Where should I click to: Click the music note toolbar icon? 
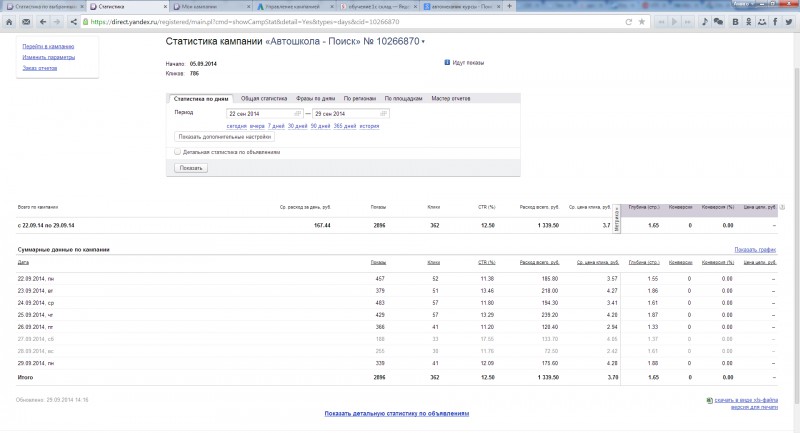point(704,22)
